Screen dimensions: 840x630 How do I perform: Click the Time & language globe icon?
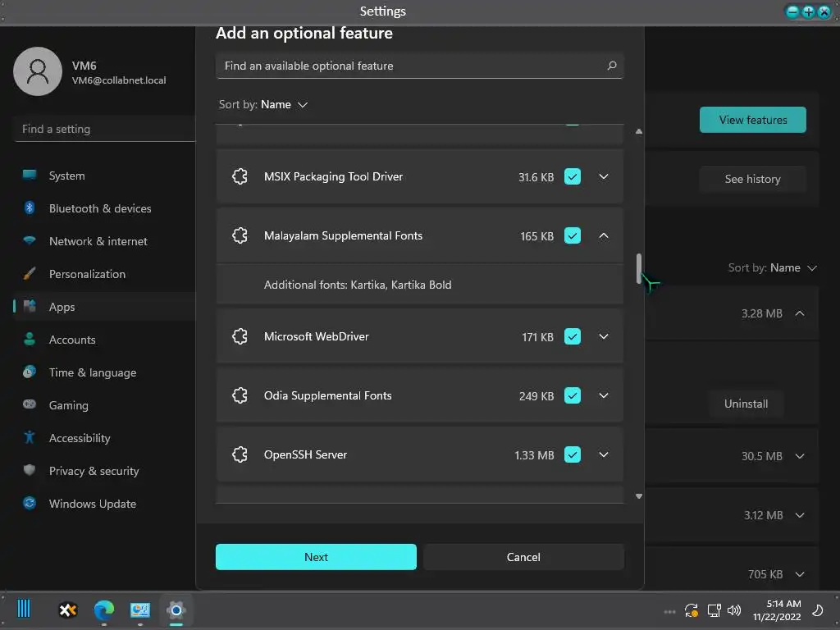30,372
